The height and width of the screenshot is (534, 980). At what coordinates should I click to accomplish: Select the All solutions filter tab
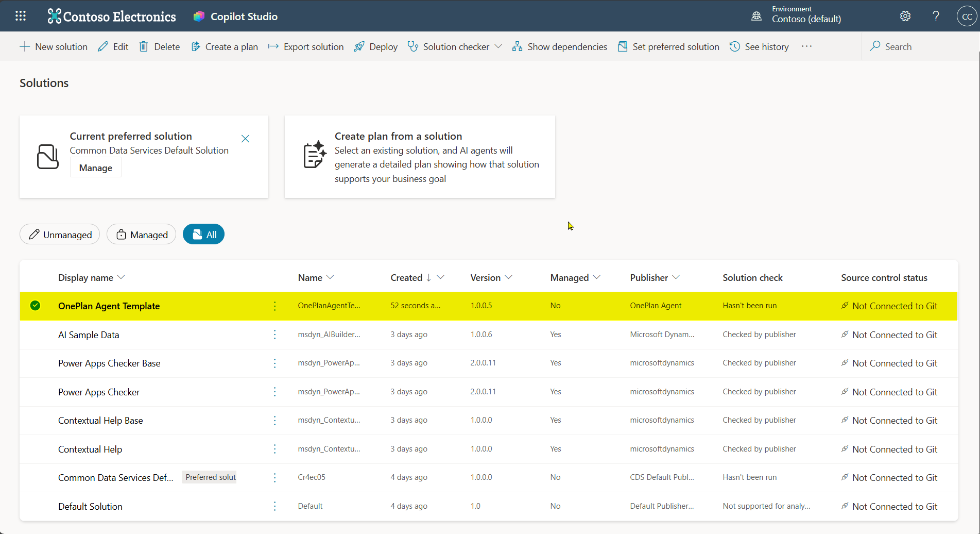[204, 235]
